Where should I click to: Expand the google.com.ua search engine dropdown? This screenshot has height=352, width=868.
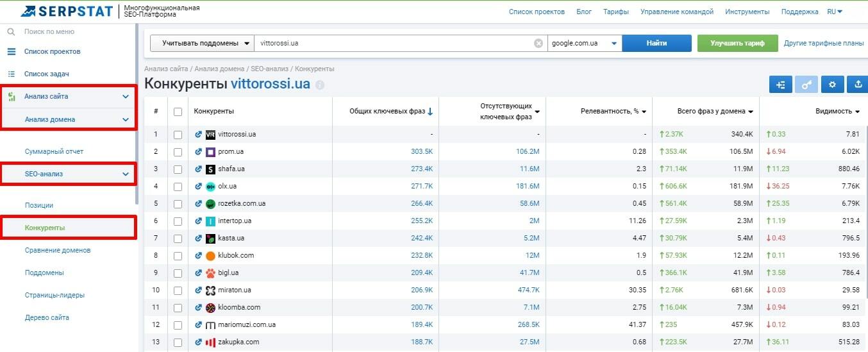point(584,44)
